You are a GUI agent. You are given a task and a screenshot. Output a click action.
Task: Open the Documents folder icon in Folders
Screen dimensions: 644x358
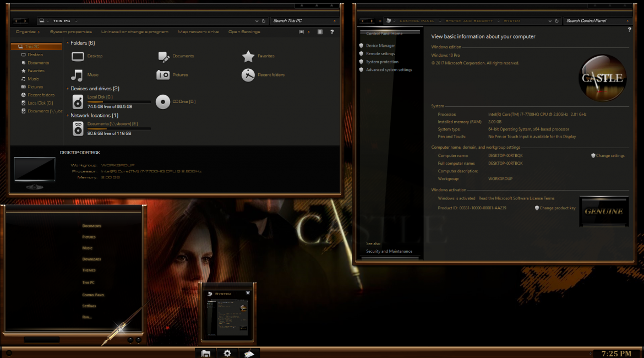click(x=163, y=56)
